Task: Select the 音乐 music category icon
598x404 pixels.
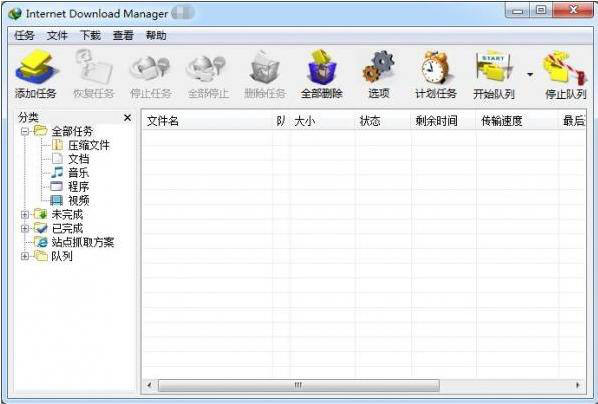Action: click(x=57, y=173)
